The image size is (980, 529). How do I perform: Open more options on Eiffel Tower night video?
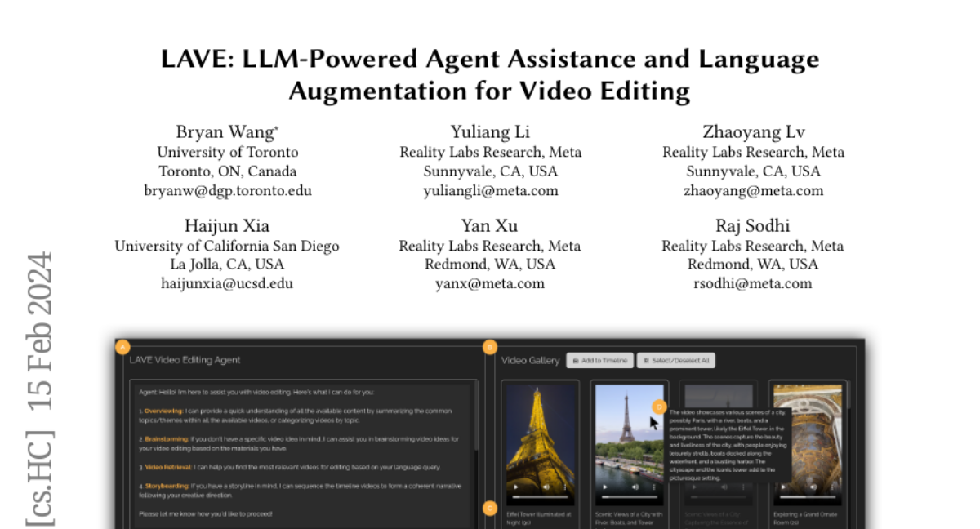(565, 487)
